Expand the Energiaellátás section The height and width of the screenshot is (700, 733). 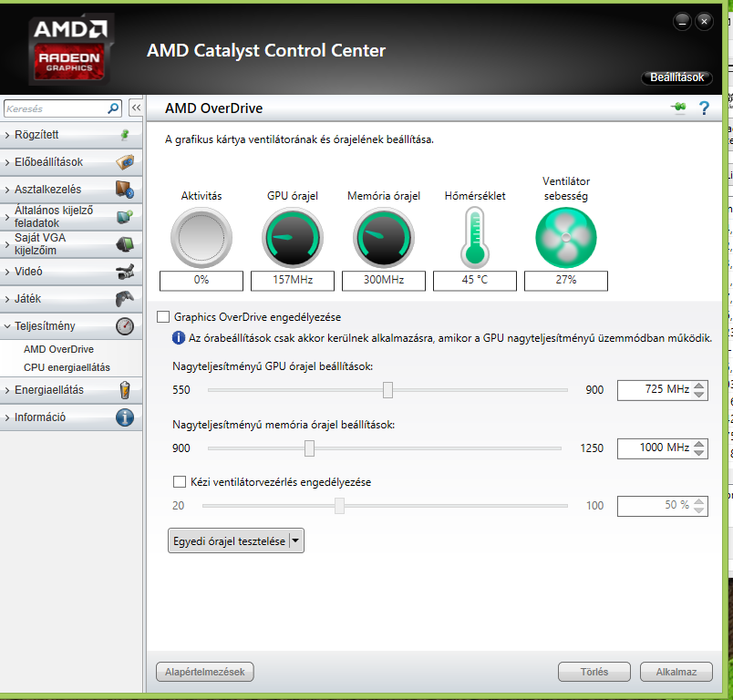(7, 390)
